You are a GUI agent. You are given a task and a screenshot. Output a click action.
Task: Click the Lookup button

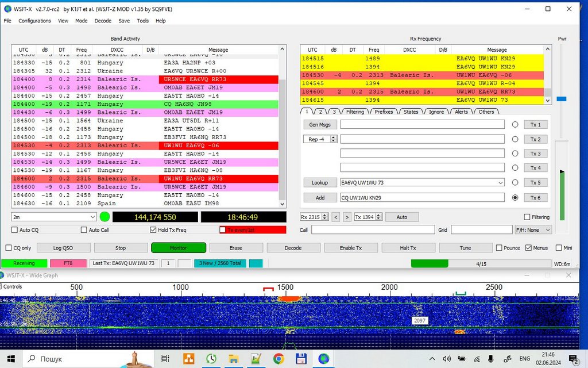(320, 183)
